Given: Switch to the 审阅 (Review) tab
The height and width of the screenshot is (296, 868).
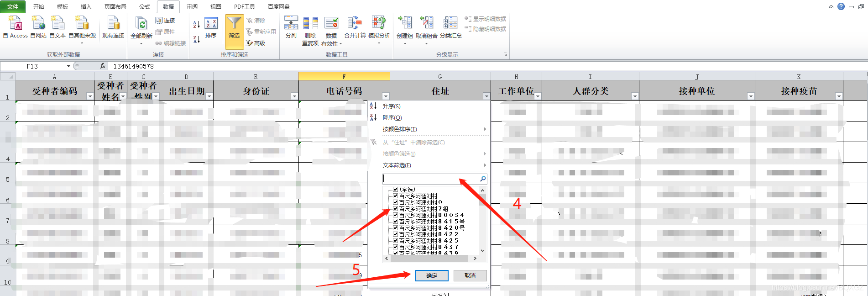Looking at the screenshot, I should [192, 6].
